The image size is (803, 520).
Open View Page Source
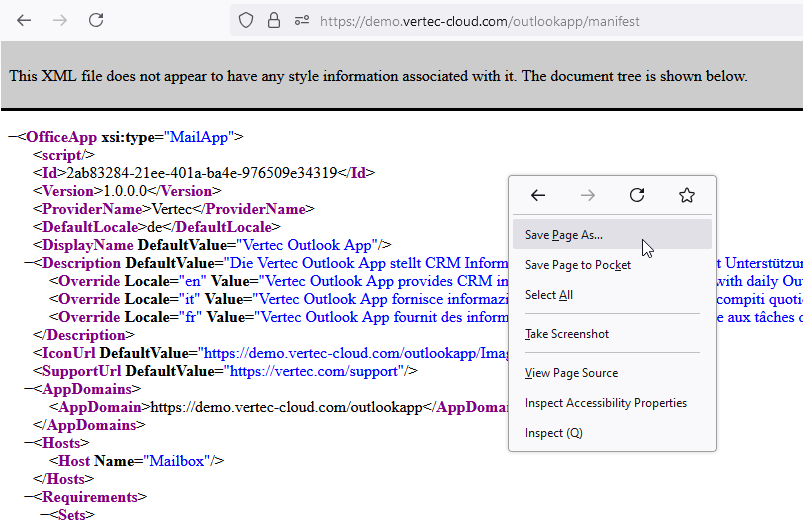pos(571,373)
